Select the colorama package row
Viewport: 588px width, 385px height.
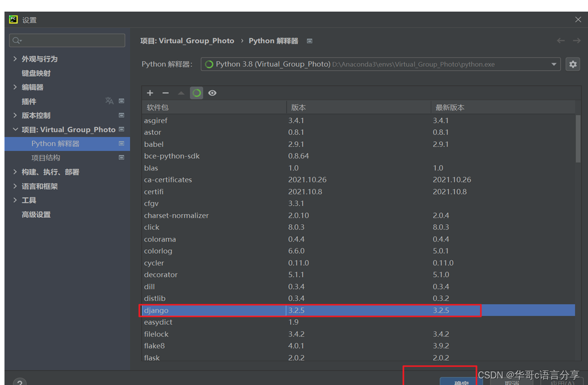point(358,239)
